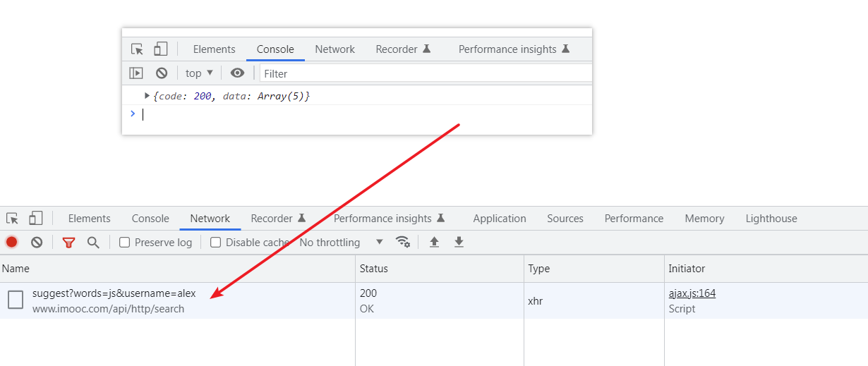Open the Lighthouse tab
This screenshot has height=366, width=868.
click(771, 219)
